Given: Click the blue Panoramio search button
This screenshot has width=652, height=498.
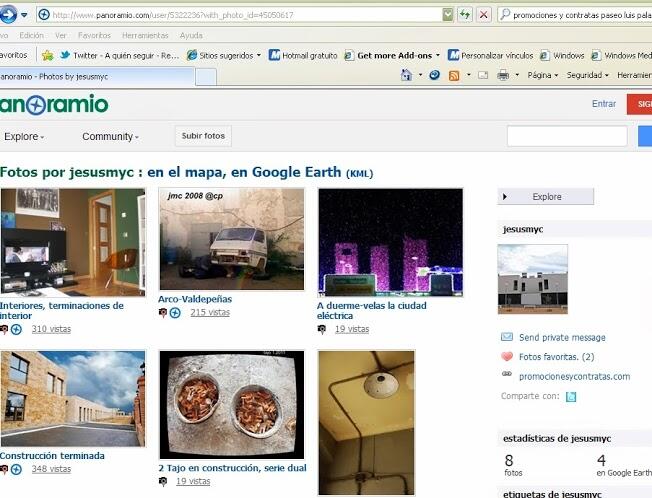Looking at the screenshot, I should click(645, 136).
